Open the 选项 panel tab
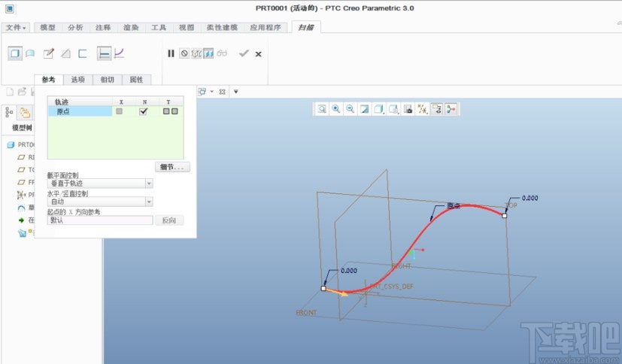Image resolution: width=622 pixels, height=364 pixels. [77, 80]
